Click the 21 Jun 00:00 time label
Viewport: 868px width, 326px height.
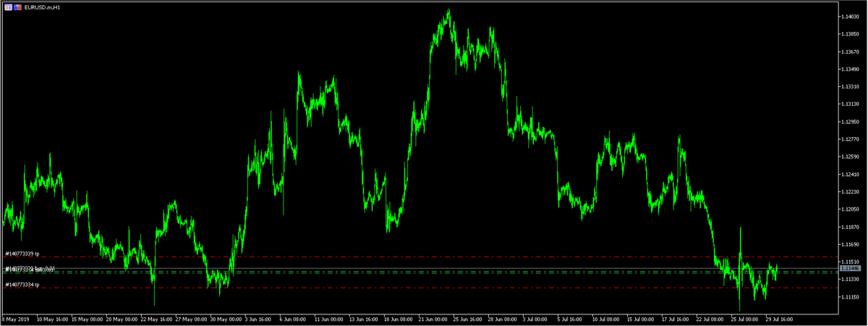pyautogui.click(x=435, y=318)
